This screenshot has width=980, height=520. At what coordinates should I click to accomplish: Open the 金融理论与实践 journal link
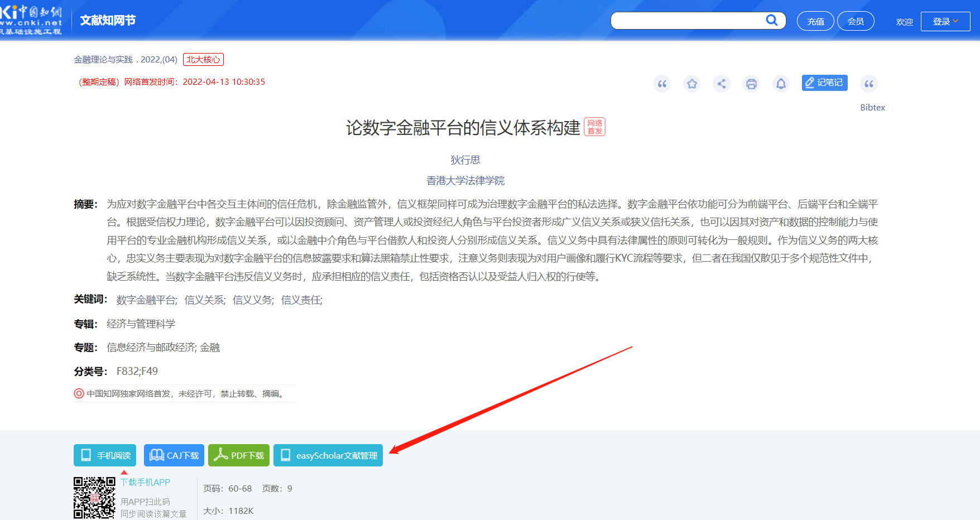[x=103, y=60]
